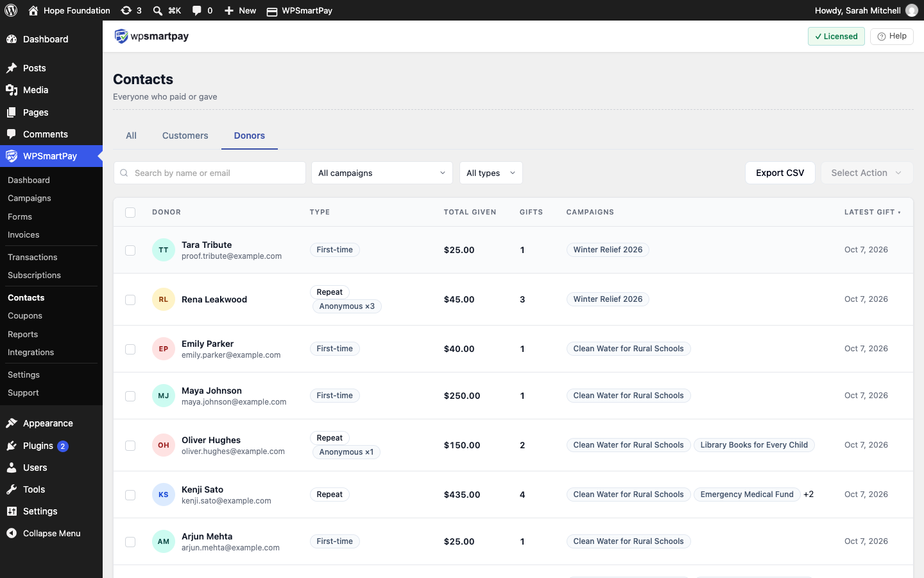Click the search magnifier icon in search field

point(124,173)
